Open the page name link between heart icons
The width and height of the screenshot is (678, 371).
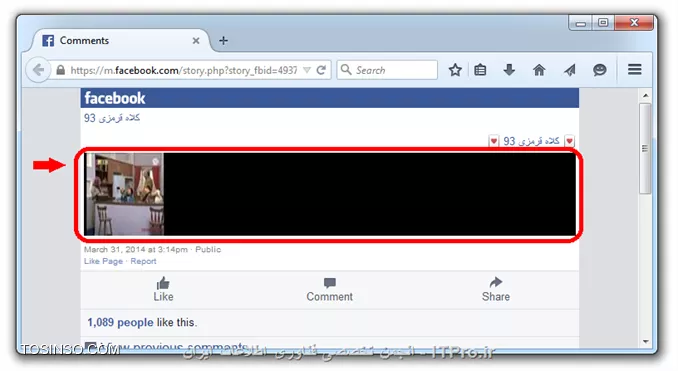(x=531, y=141)
